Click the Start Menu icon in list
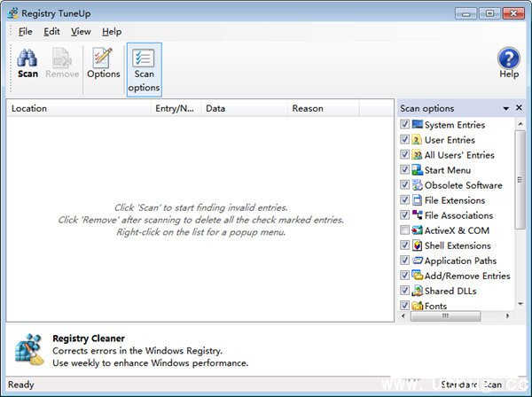Screen dimensions: 532x397 pos(417,169)
